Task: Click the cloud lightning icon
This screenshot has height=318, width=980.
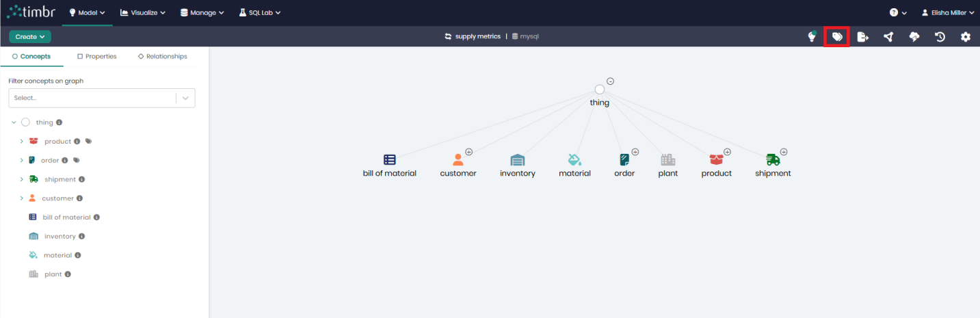Action: (914, 37)
